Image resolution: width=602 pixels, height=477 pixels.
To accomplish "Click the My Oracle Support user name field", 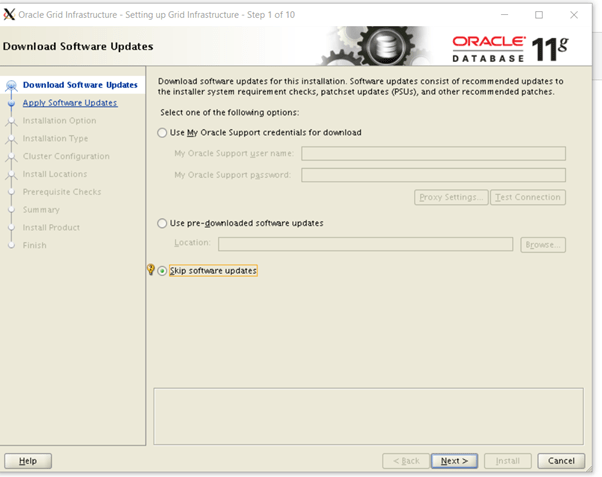I will pos(433,153).
